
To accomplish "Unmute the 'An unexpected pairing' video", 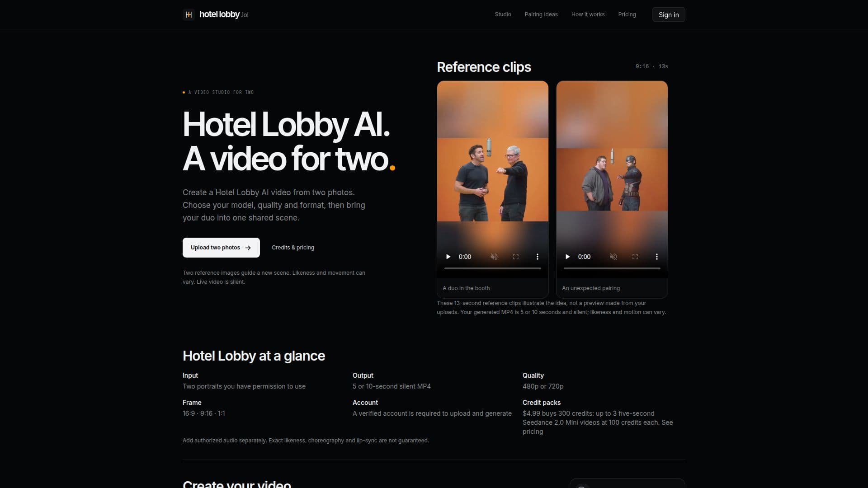I will [613, 257].
